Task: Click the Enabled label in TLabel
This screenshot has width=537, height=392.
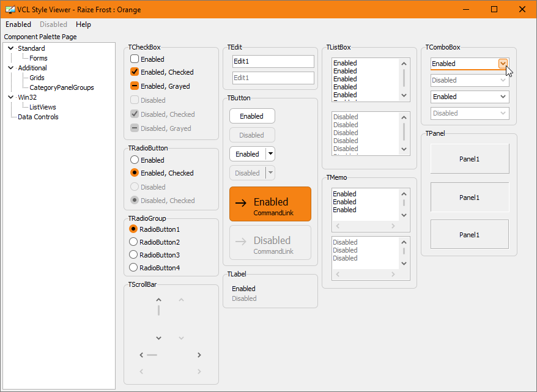Action: [x=243, y=288]
